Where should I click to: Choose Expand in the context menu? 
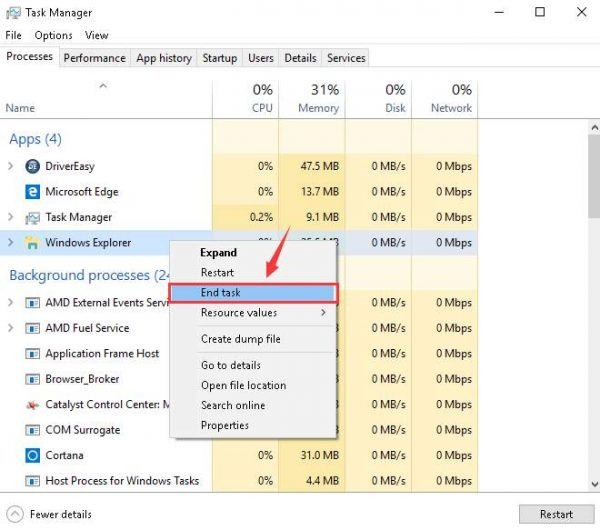click(x=253, y=253)
